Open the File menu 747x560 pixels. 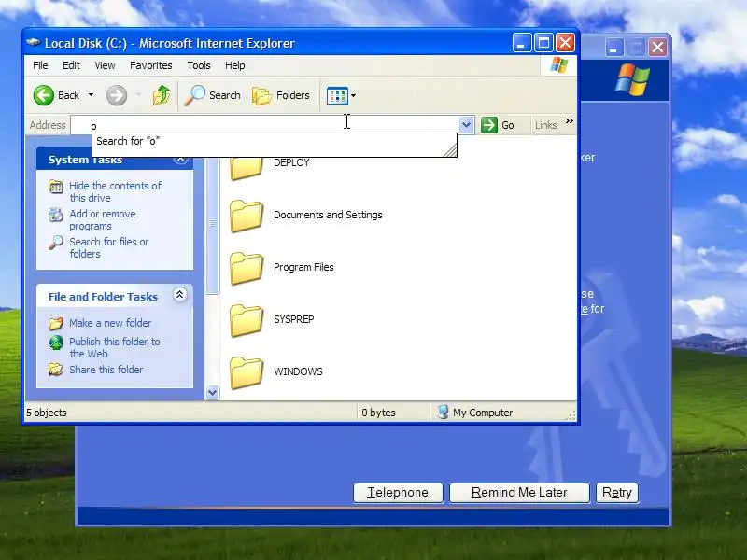click(40, 65)
